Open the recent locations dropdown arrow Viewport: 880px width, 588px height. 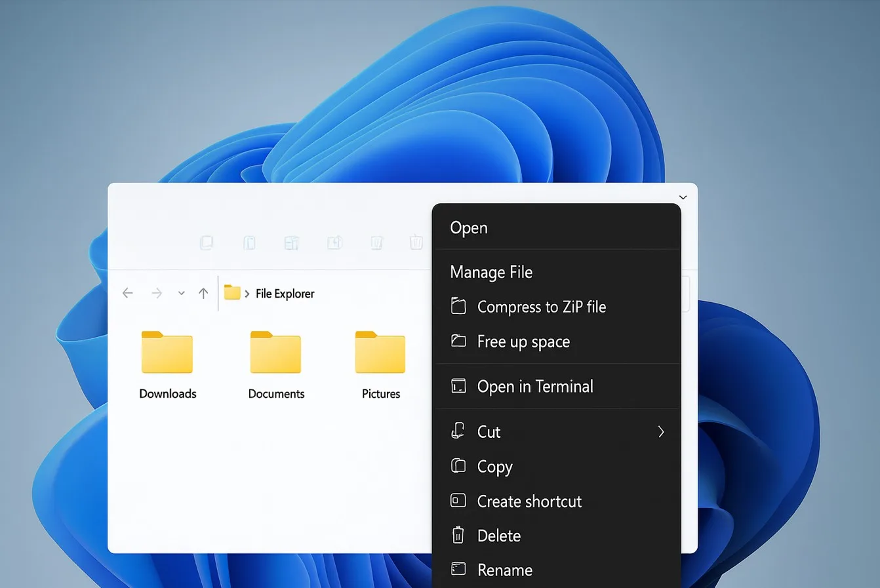[181, 294]
